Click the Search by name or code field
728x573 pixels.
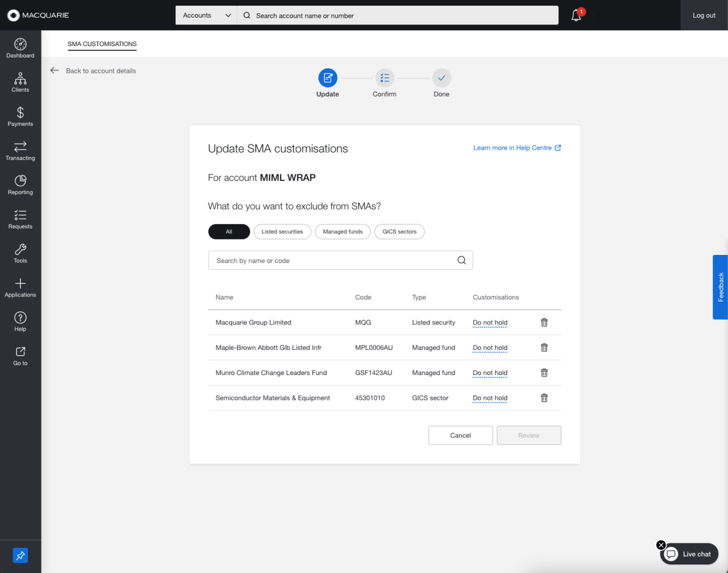coord(341,260)
